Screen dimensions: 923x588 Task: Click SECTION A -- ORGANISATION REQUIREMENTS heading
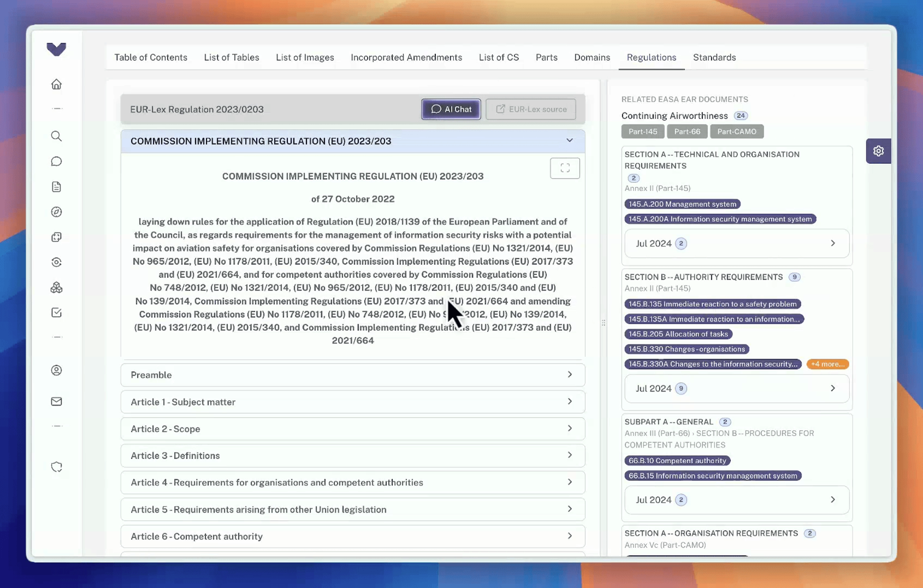pos(711,533)
